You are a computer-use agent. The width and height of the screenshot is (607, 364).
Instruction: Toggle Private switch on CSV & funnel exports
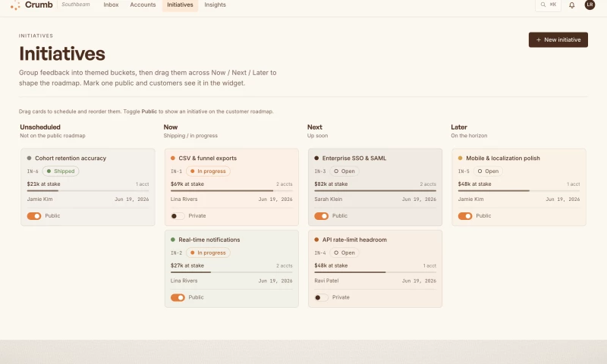178,216
